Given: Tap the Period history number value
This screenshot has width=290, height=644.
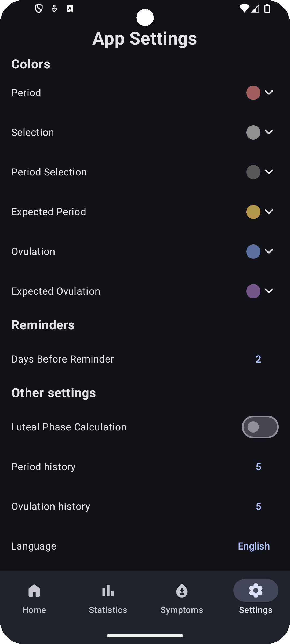Looking at the screenshot, I should tap(258, 467).
